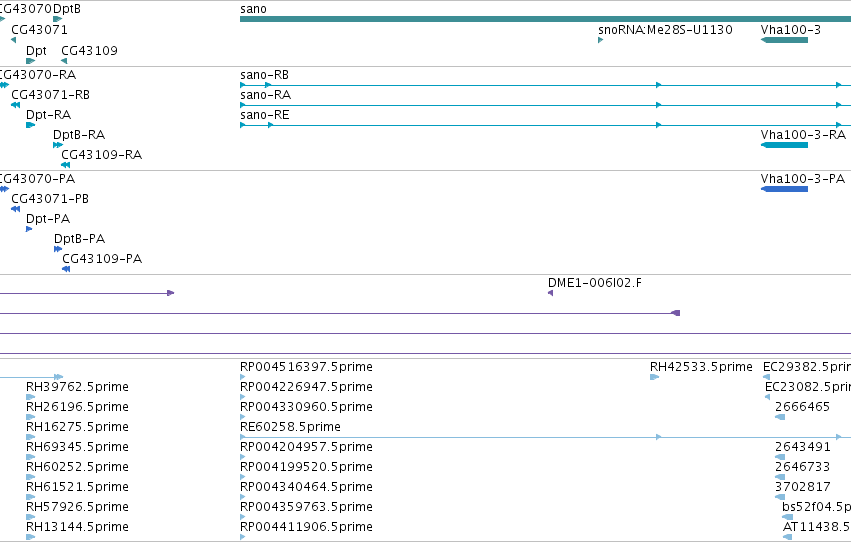Select the CG43109 gene arrow
851x542 pixels.
pyautogui.click(x=64, y=61)
